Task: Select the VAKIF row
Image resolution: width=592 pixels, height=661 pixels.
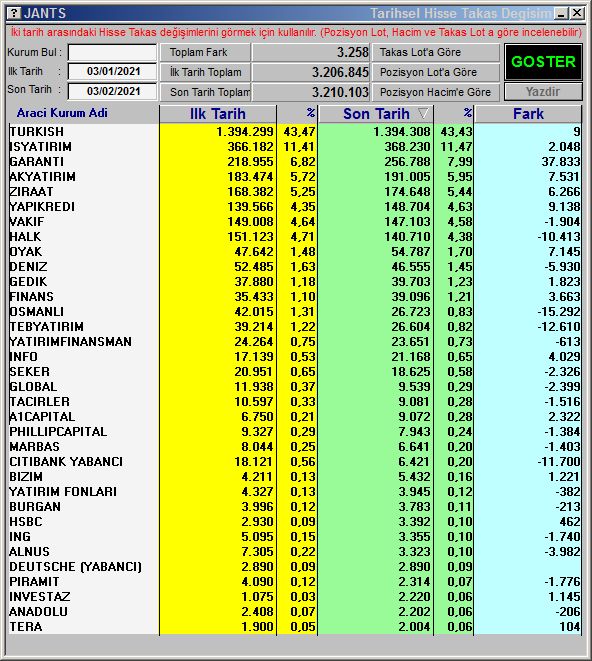Action: coord(295,222)
